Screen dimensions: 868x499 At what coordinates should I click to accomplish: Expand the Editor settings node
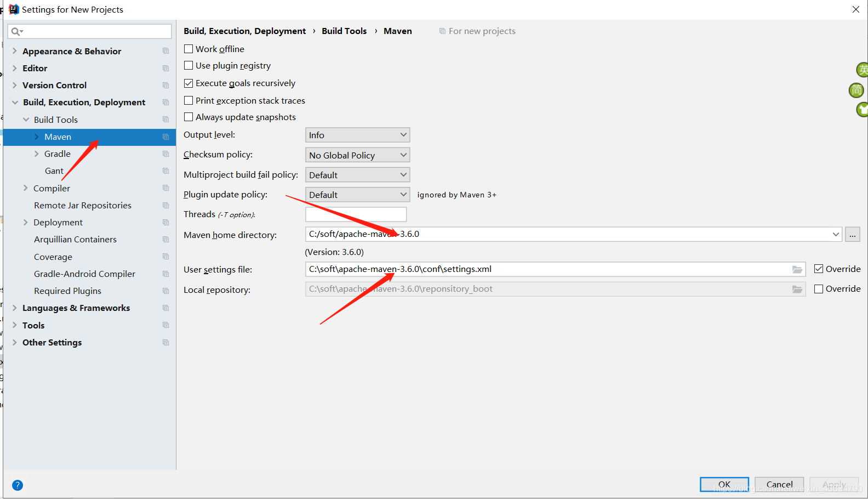[x=15, y=68]
